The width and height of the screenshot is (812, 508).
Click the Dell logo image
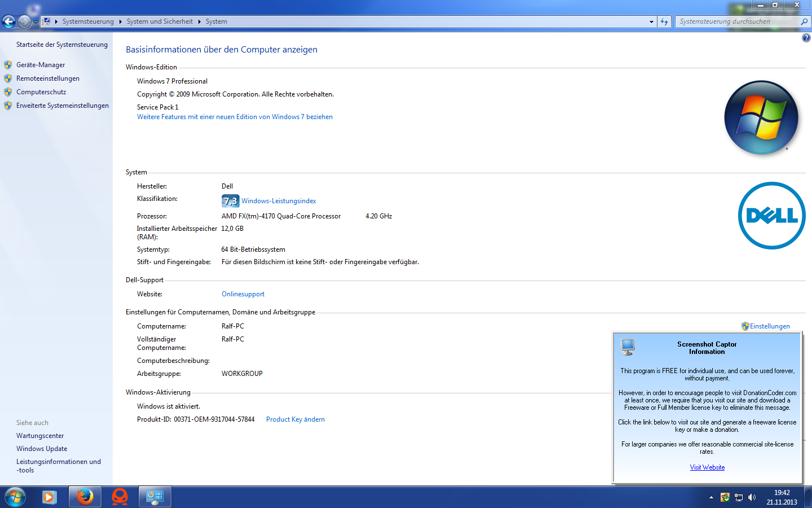[772, 216]
